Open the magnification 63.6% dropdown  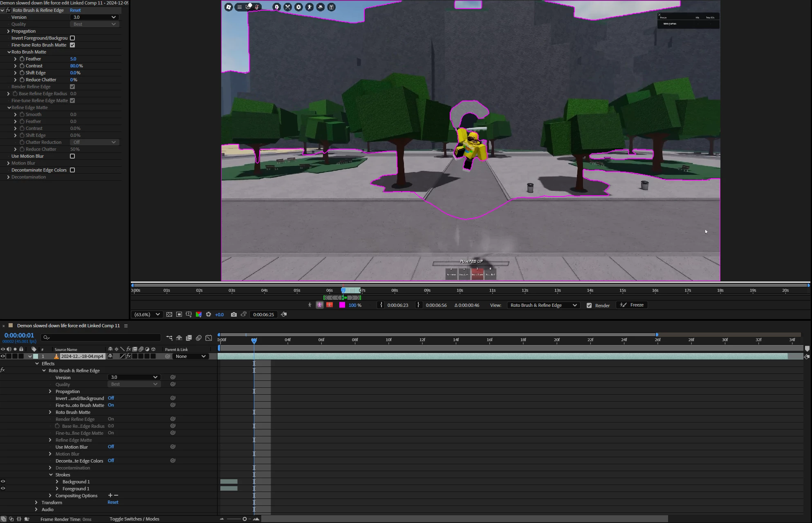(x=147, y=314)
